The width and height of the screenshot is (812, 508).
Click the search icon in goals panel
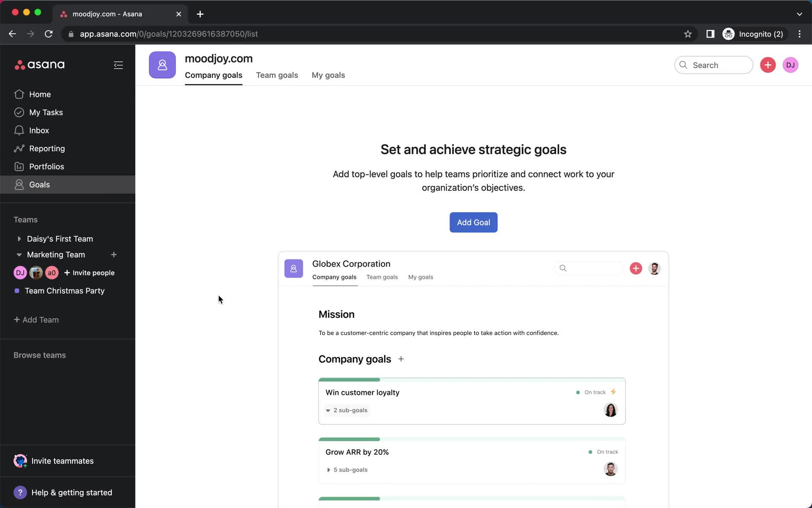click(563, 268)
